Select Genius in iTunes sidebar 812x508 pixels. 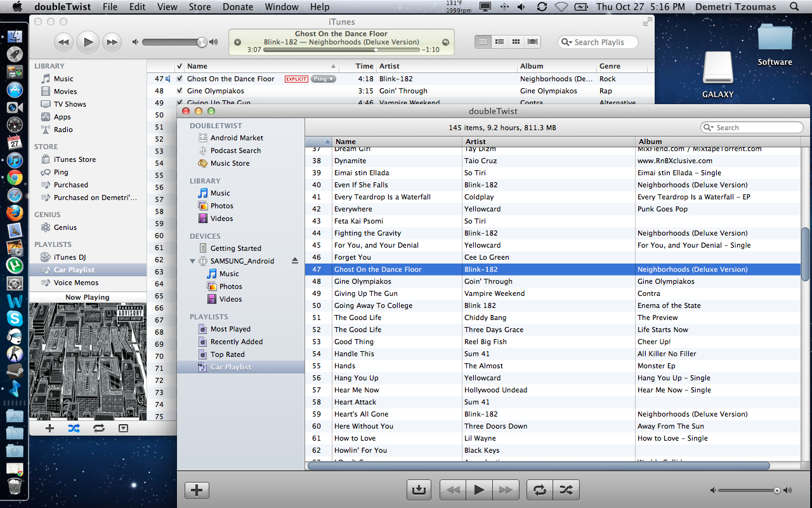tap(65, 227)
